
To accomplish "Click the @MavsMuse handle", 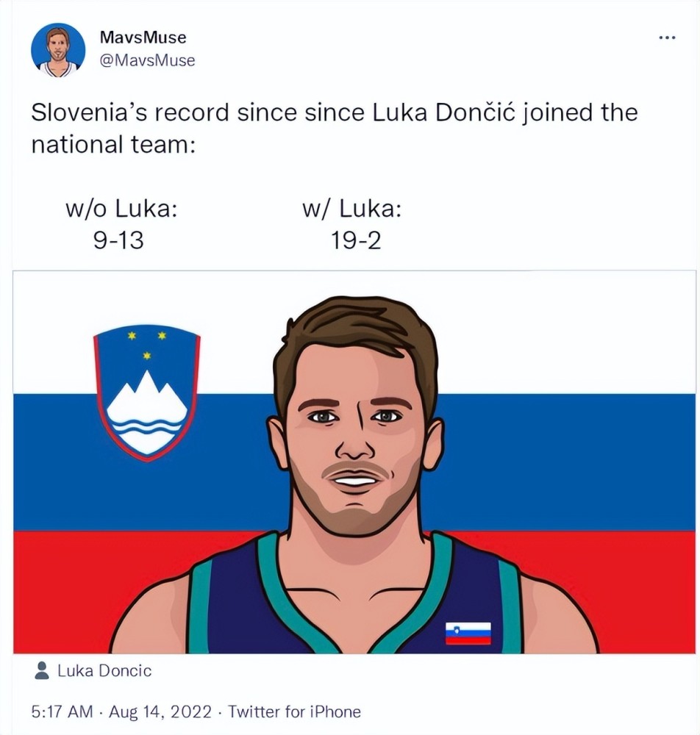I will click(x=147, y=60).
